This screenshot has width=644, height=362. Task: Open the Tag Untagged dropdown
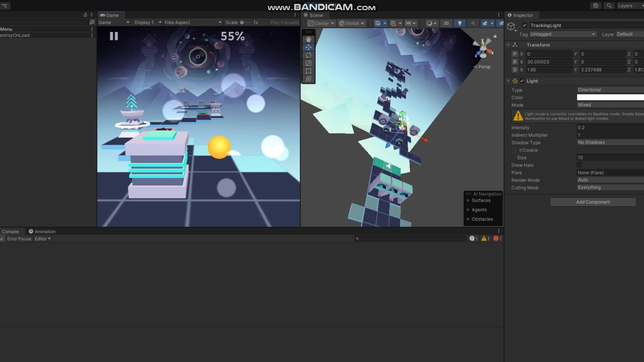pos(563,34)
